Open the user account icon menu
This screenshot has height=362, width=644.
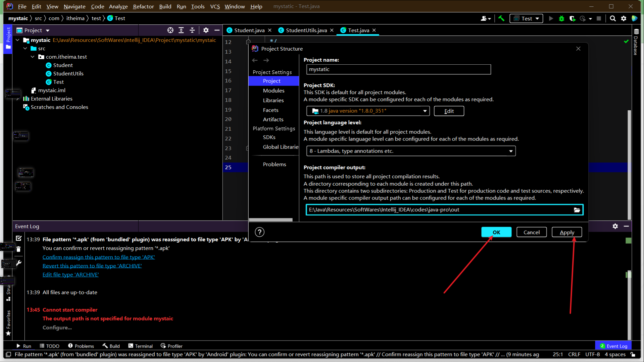(485, 18)
